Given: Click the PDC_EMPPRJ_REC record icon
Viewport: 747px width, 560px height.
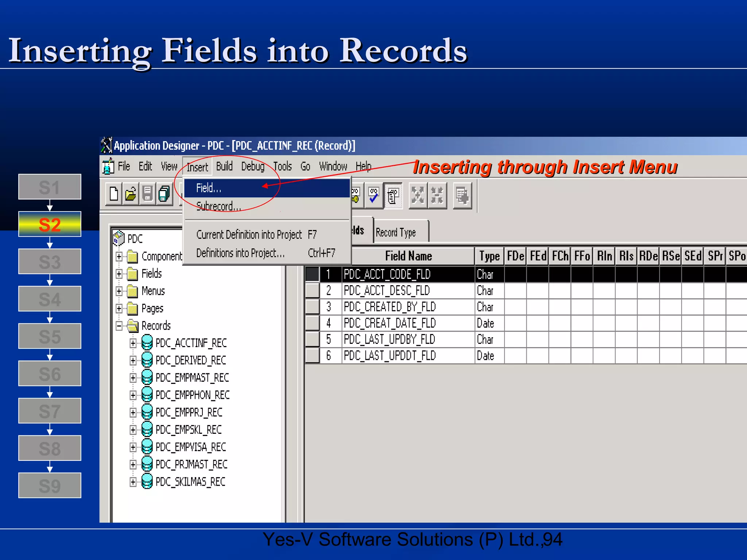Looking at the screenshot, I should (147, 412).
